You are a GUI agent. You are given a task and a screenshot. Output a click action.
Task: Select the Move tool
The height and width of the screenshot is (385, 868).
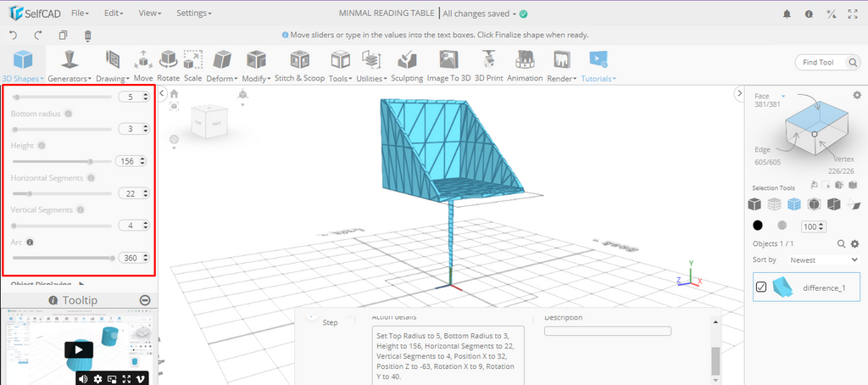click(x=142, y=65)
